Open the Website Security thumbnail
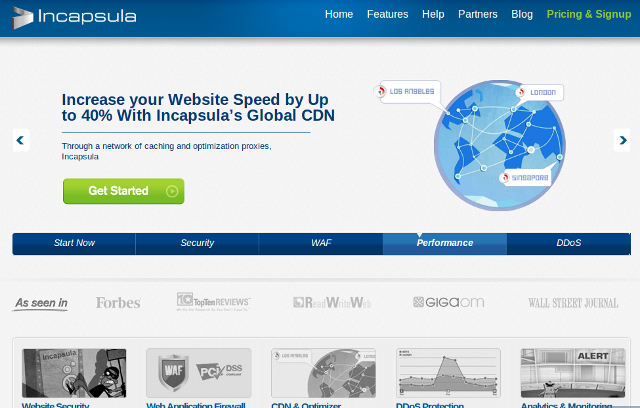The image size is (640, 408). 74,376
